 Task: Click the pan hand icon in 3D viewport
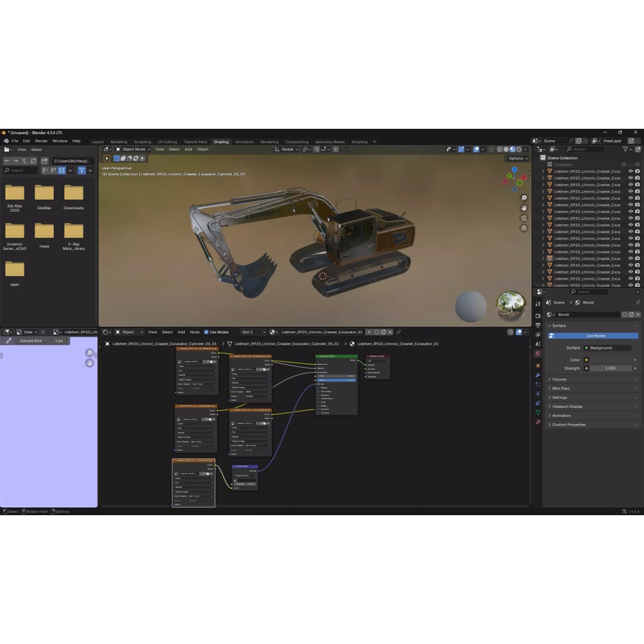click(524, 208)
